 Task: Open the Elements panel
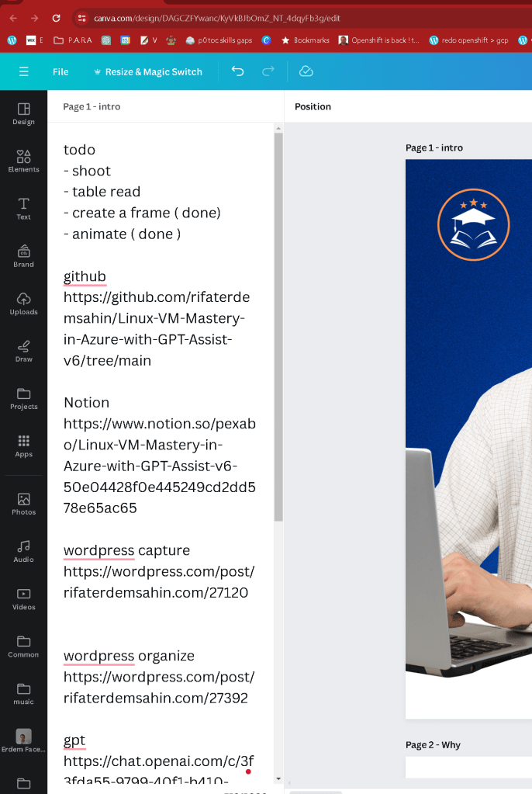(23, 161)
